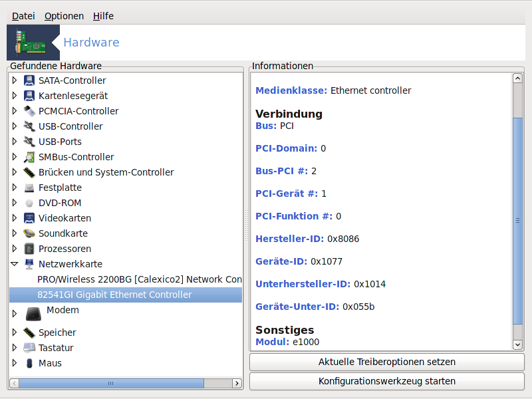Collapse the Netzwerkkarte tree node
The height and width of the screenshot is (399, 532).
coord(14,263)
